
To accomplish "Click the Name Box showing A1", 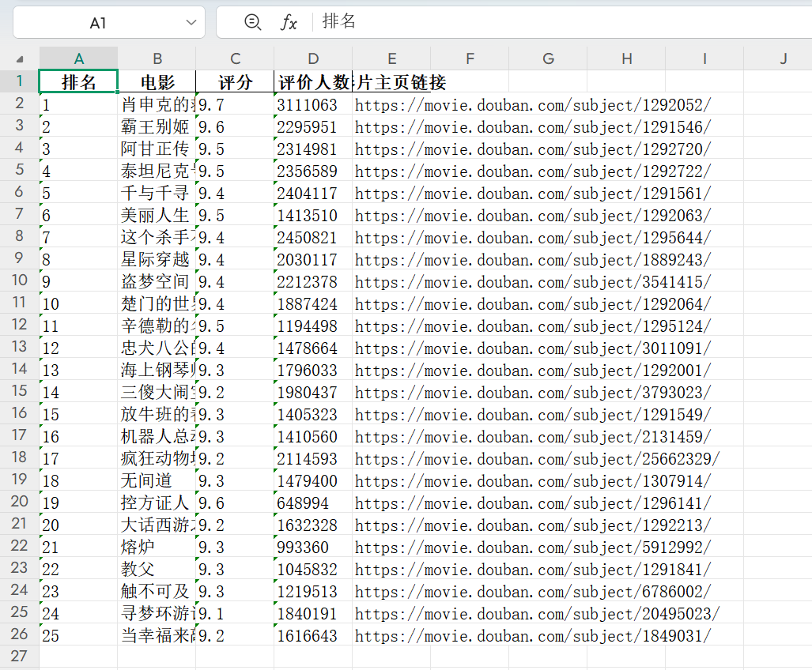I will [109, 22].
